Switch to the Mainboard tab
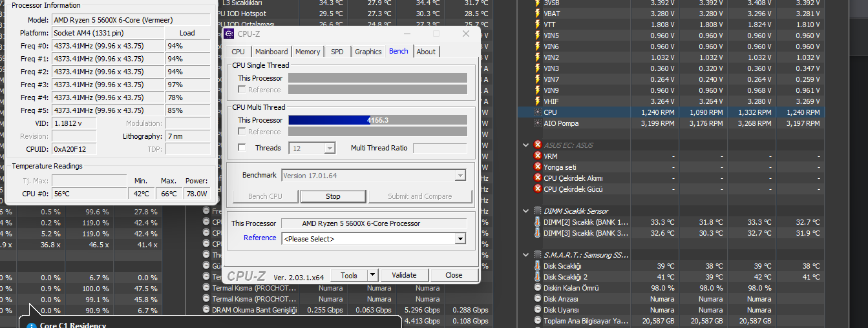This screenshot has height=328, width=868. pyautogui.click(x=271, y=52)
